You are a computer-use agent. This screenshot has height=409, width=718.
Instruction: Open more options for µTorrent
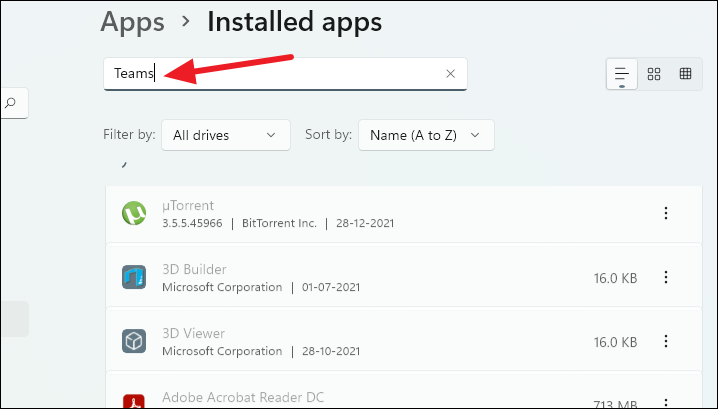(666, 213)
